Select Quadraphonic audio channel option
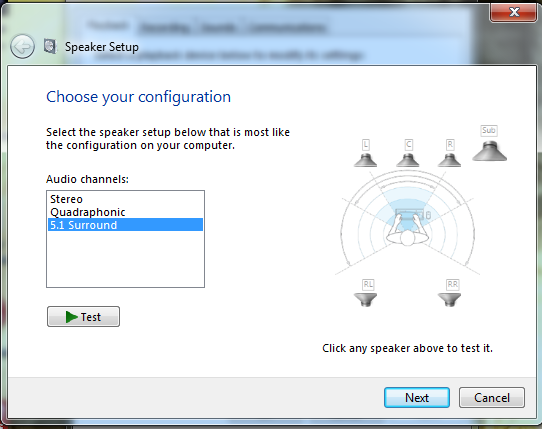The image size is (542, 429). click(125, 212)
